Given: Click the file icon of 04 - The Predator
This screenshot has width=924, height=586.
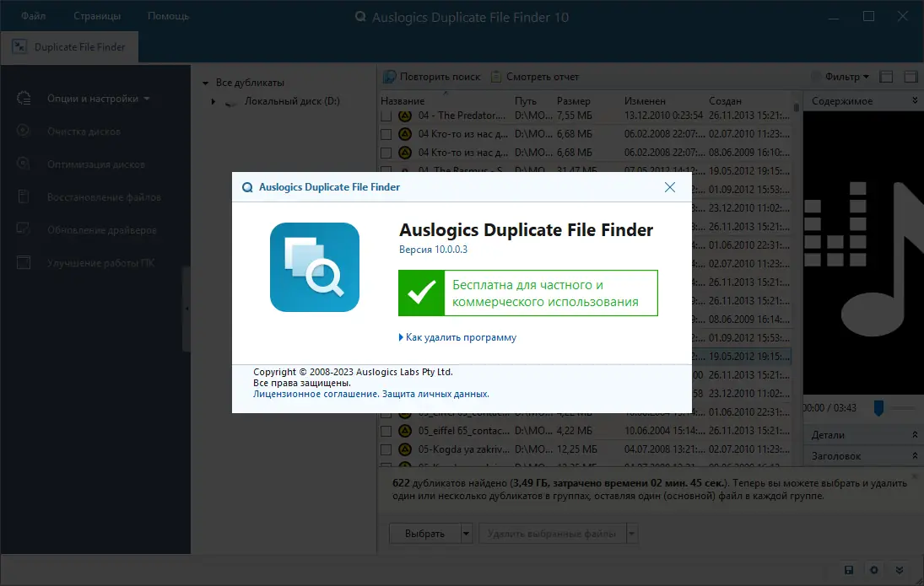Looking at the screenshot, I should tap(405, 116).
